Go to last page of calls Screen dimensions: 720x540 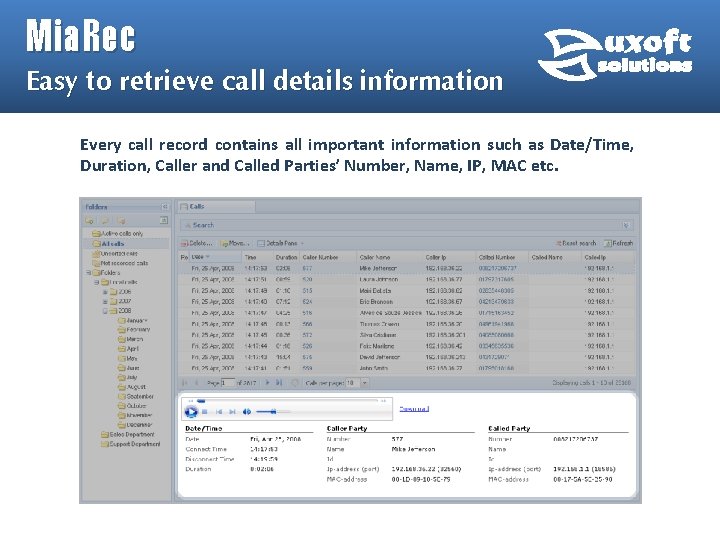(x=279, y=382)
